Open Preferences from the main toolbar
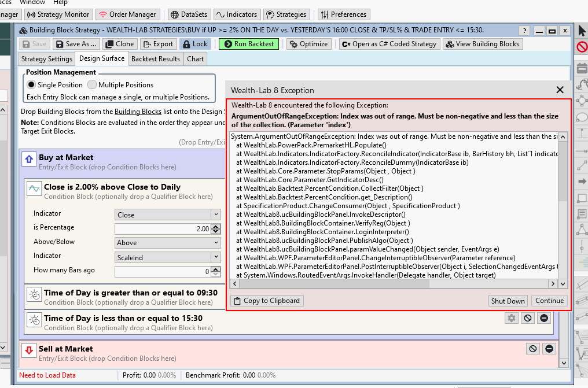This screenshot has width=588, height=388. tap(344, 14)
